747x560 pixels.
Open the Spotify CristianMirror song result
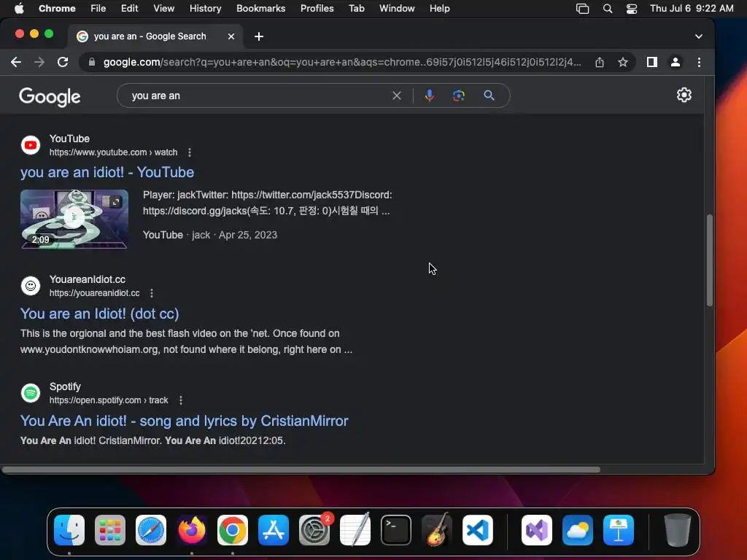[x=184, y=421]
